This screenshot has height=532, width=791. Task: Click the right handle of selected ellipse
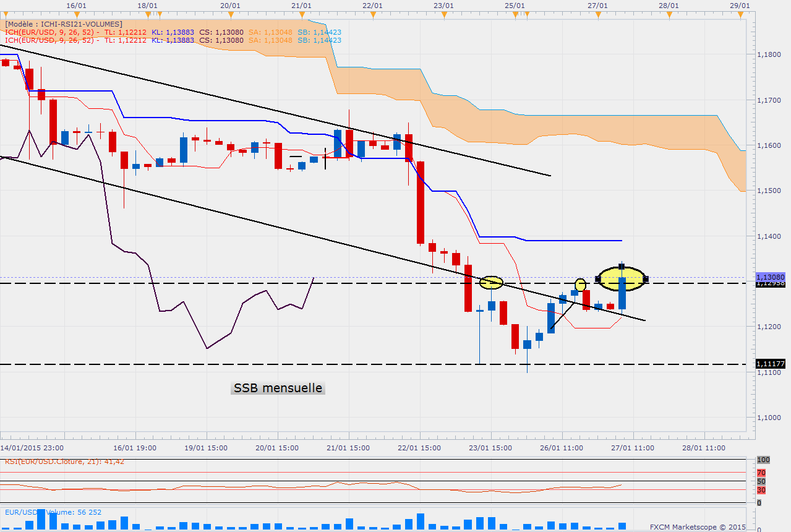pyautogui.click(x=646, y=279)
